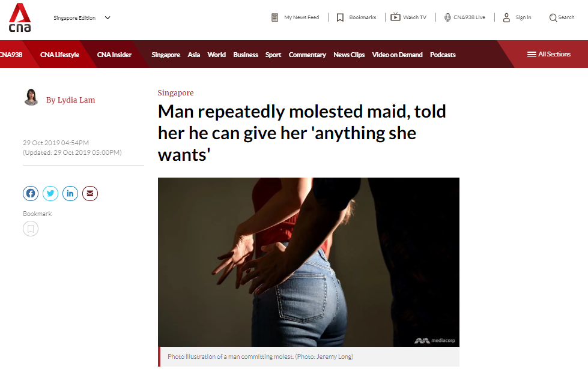Switch to the CNA Lifestyle tab
Screen dimensions: 588x369
(x=59, y=55)
